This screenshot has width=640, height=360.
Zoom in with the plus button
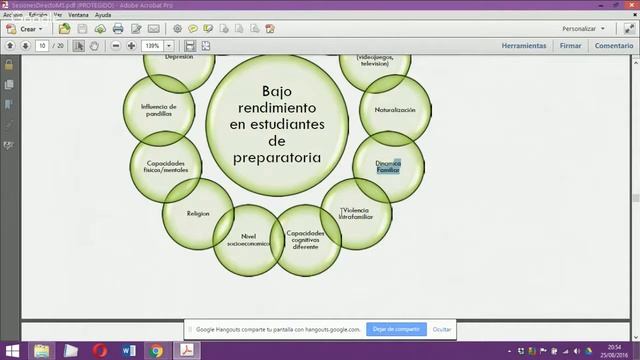(131, 46)
